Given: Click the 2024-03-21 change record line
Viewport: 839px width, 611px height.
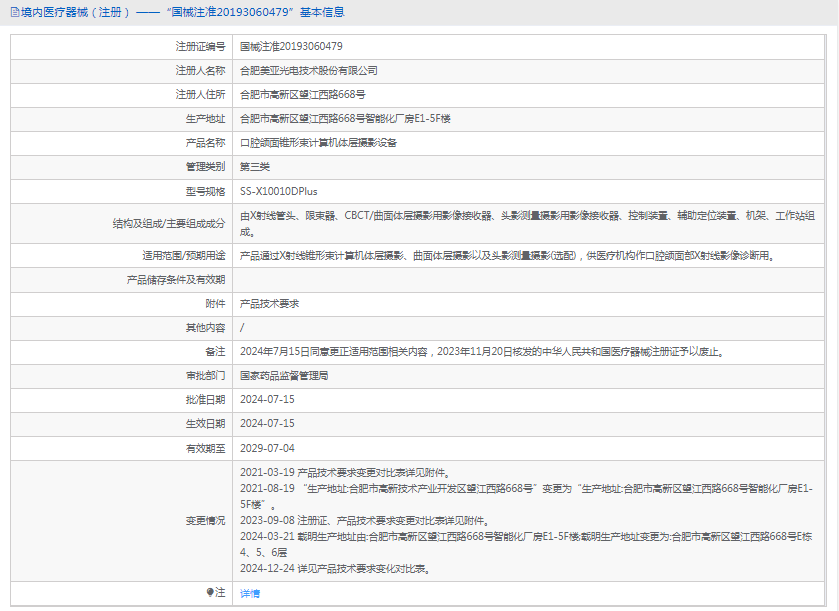Looking at the screenshot, I should coord(527,545).
